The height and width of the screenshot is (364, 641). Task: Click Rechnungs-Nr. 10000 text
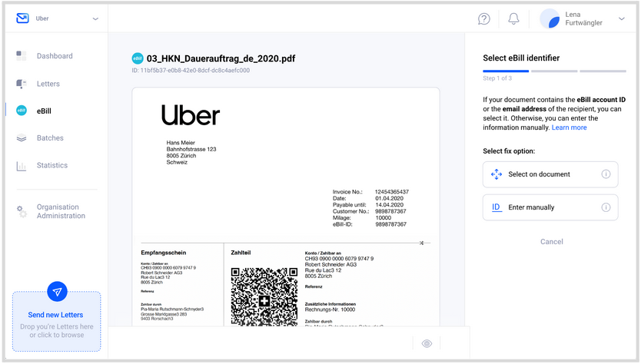pyautogui.click(x=330, y=309)
